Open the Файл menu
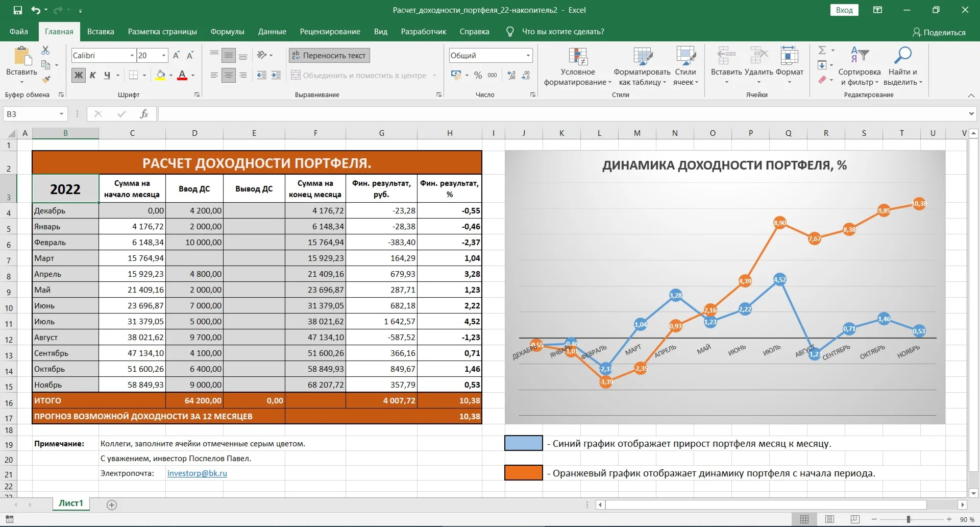This screenshot has height=527, width=980. 18,32
